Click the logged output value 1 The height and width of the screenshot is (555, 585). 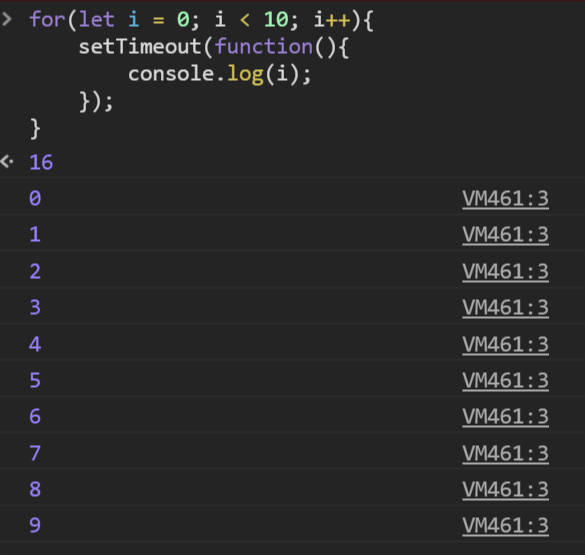[35, 235]
